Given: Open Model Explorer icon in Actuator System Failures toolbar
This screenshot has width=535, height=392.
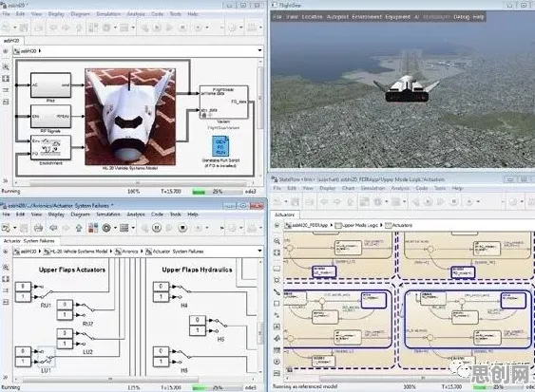Looking at the screenshot, I should [124, 228].
